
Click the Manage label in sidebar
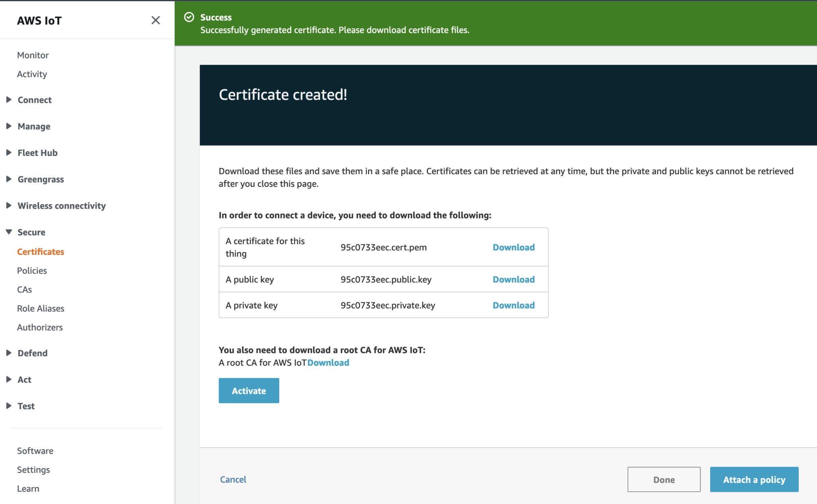tap(34, 126)
